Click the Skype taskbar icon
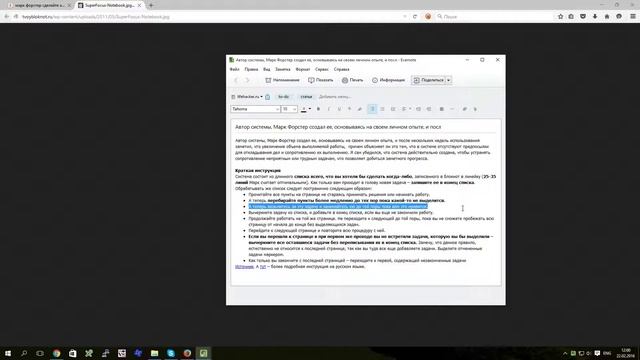 coord(171,353)
